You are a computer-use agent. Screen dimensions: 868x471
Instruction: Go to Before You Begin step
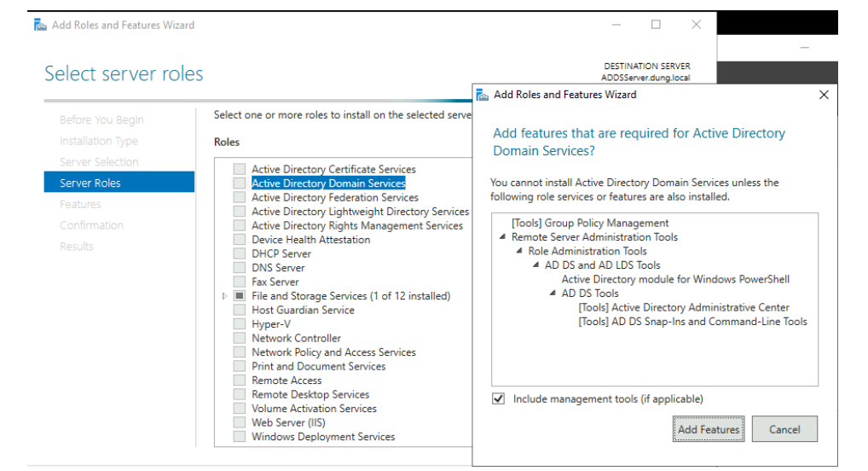coord(101,119)
